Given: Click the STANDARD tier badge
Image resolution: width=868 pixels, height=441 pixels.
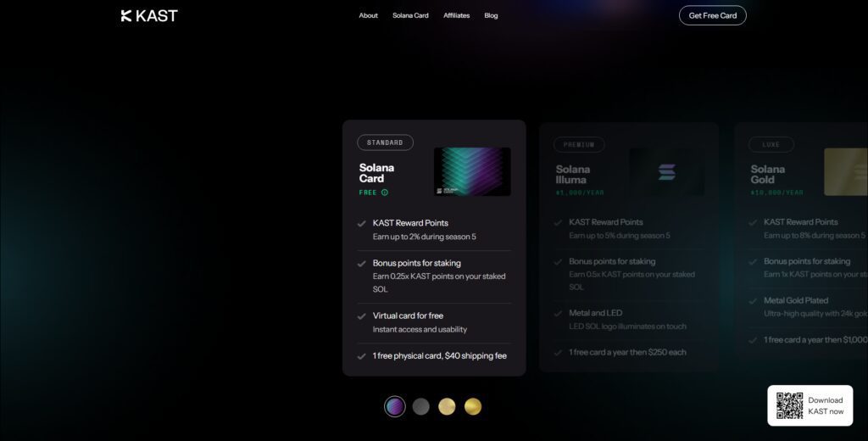Looking at the screenshot, I should [x=386, y=142].
